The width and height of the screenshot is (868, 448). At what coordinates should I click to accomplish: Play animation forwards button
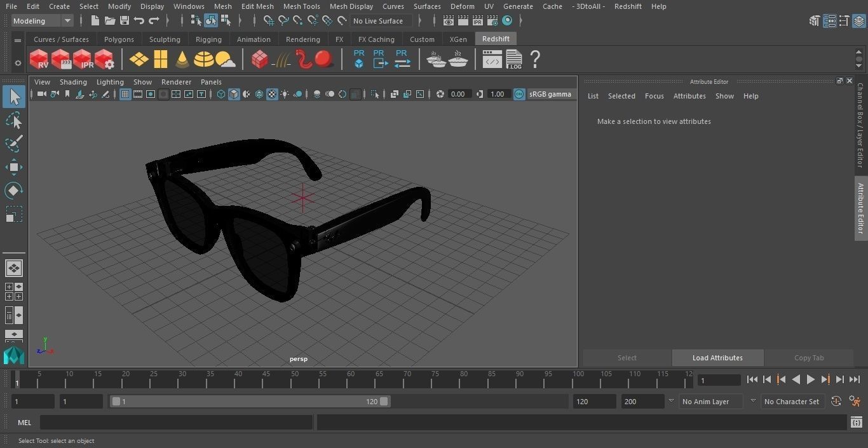pyautogui.click(x=811, y=379)
